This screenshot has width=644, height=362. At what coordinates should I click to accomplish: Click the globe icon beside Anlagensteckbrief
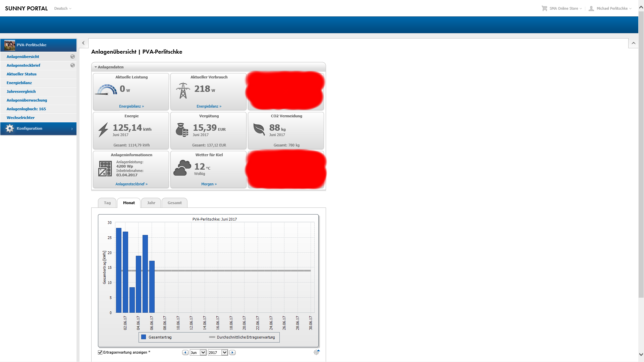pyautogui.click(x=72, y=65)
